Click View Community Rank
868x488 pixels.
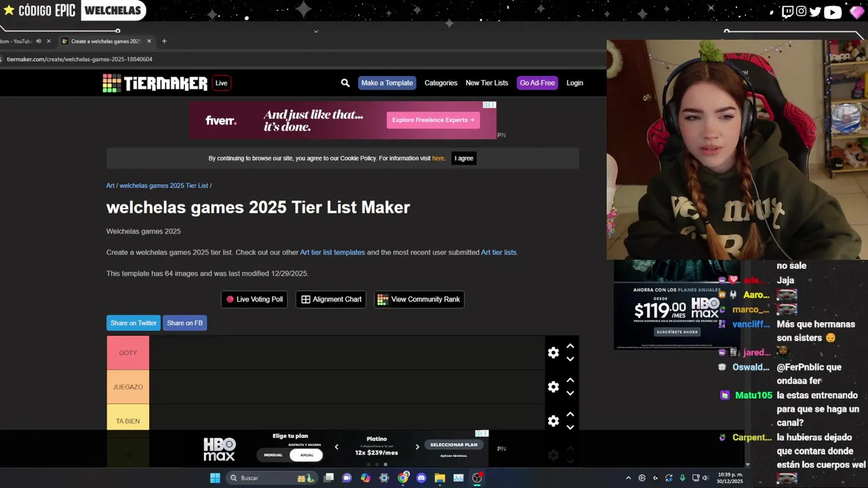click(x=419, y=300)
